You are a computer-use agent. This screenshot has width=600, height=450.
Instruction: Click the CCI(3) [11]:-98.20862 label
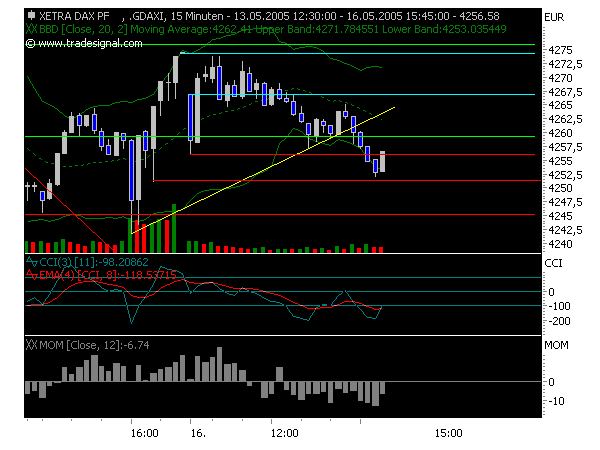click(94, 262)
